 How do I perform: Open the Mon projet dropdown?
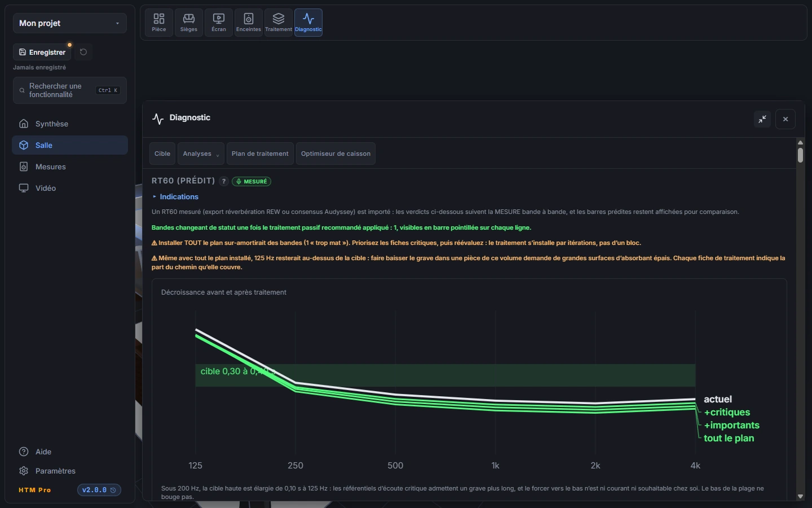[x=70, y=23]
